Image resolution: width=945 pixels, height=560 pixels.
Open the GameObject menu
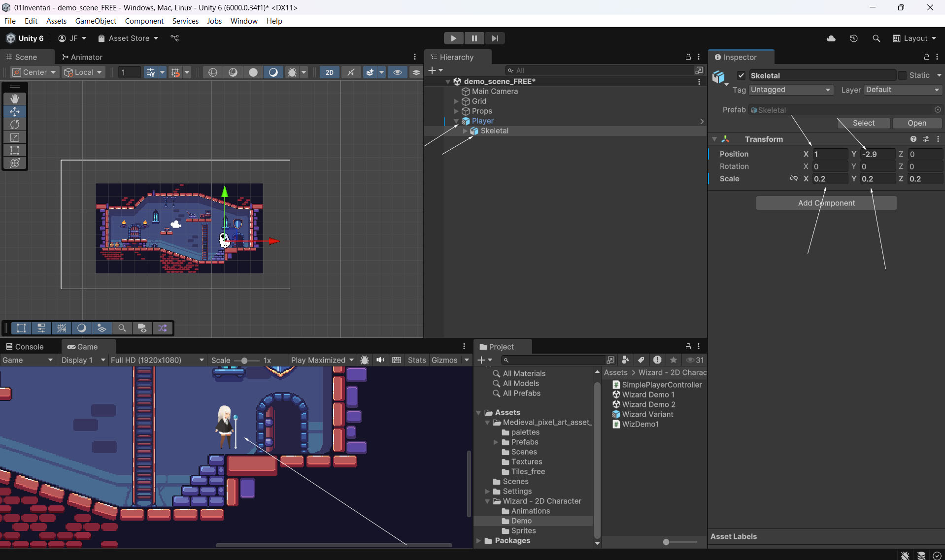click(x=96, y=21)
